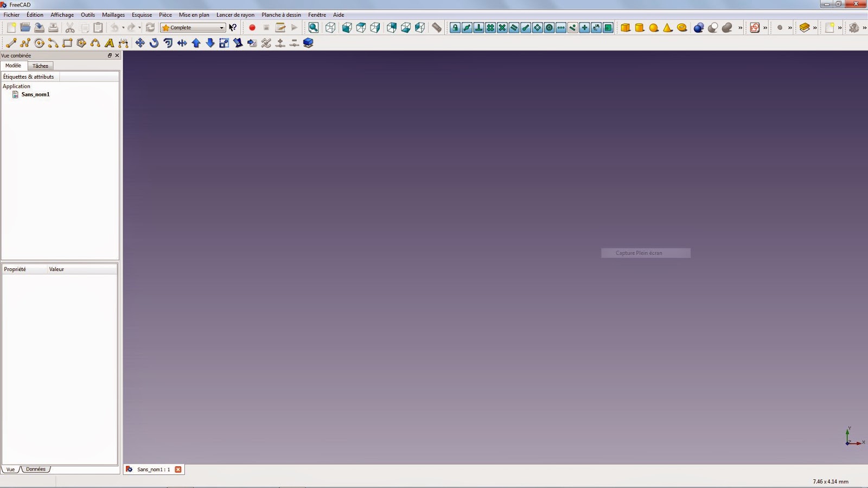
Task: Select Sans_nom1 in the model tree
Action: 35,94
